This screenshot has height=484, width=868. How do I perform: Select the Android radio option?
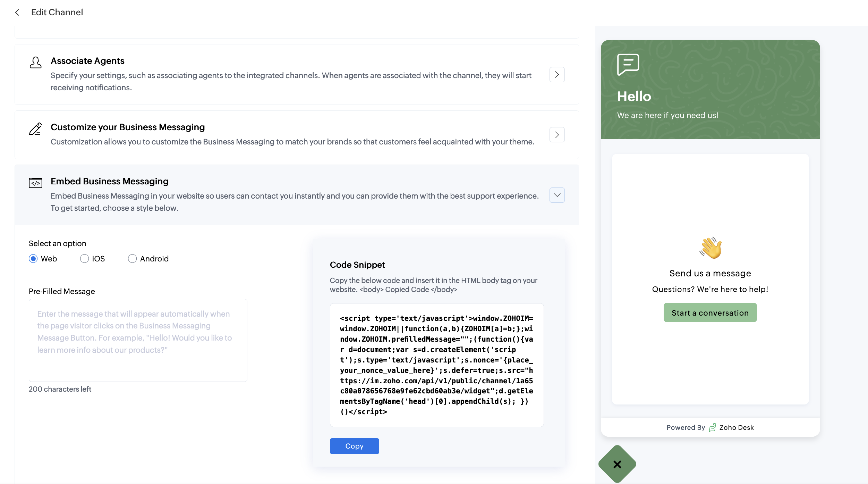tap(132, 259)
